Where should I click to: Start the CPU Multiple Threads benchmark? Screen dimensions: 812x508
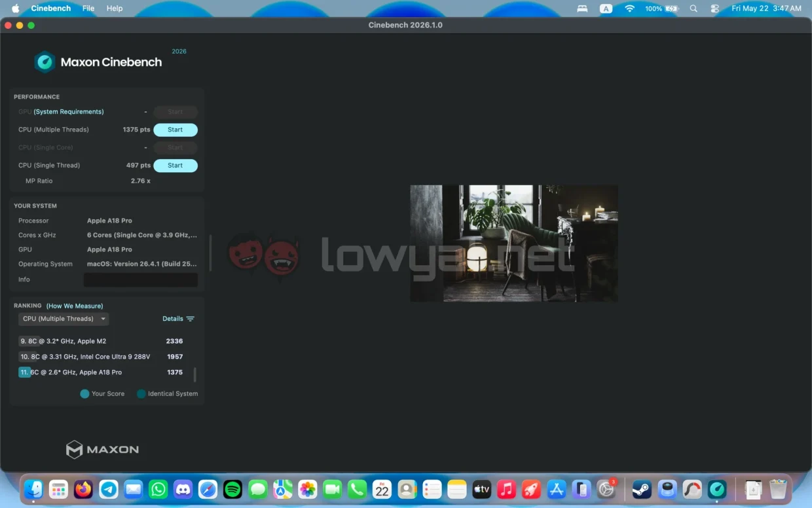175,130
